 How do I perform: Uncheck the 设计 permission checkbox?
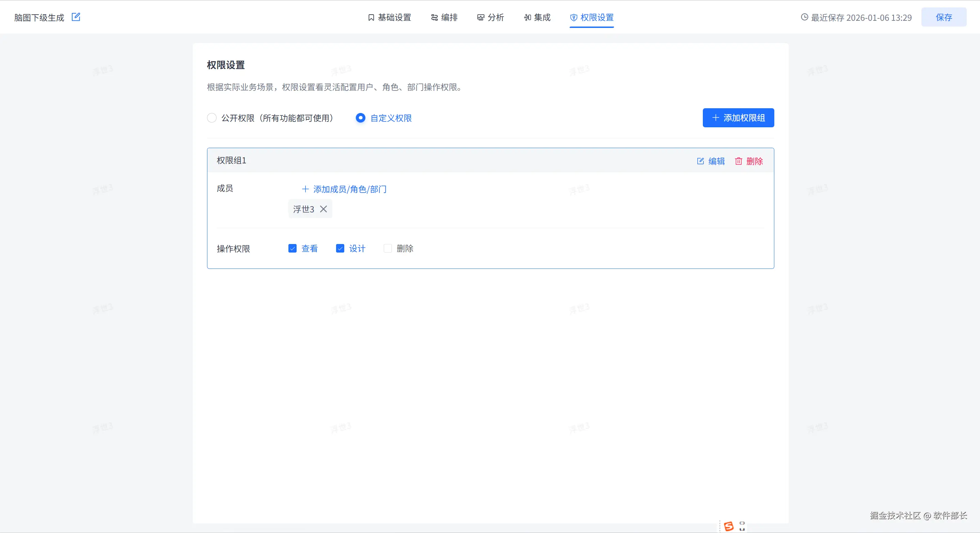[x=340, y=248]
